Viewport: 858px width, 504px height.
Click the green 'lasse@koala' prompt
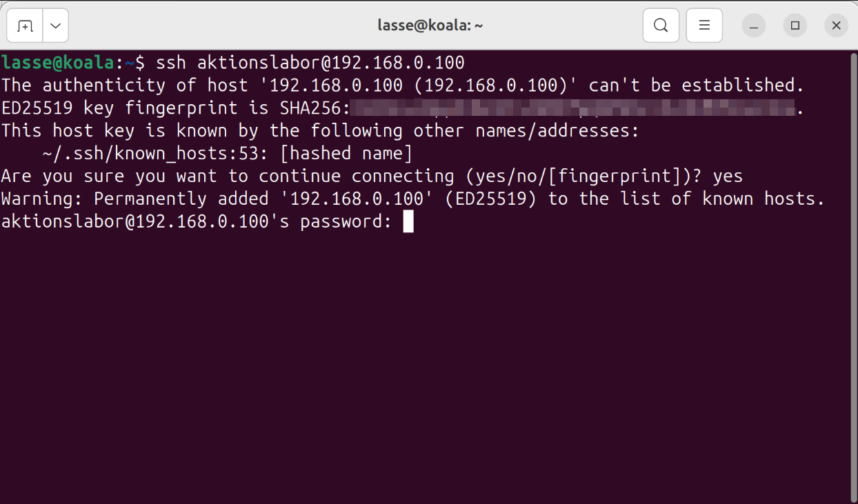click(x=57, y=63)
